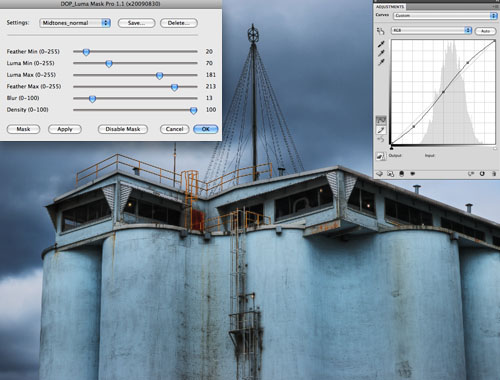Toggle clip to layer icon at panel bottom
Image resolution: width=500 pixels, height=380 pixels.
pos(401,174)
